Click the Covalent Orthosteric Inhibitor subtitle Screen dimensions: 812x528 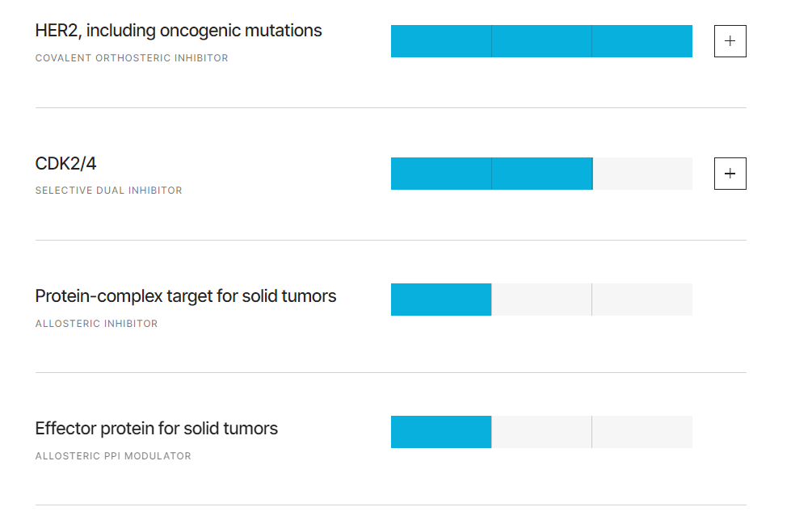point(132,58)
